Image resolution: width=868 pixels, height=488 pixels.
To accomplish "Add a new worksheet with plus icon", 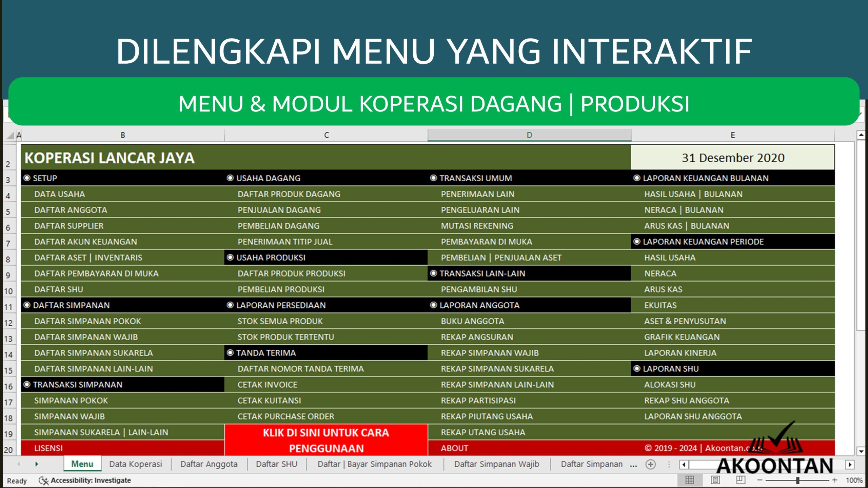I will (650, 464).
